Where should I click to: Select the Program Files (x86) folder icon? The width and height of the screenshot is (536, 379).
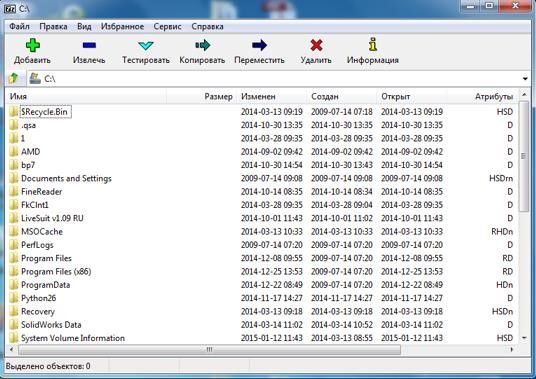[14, 271]
